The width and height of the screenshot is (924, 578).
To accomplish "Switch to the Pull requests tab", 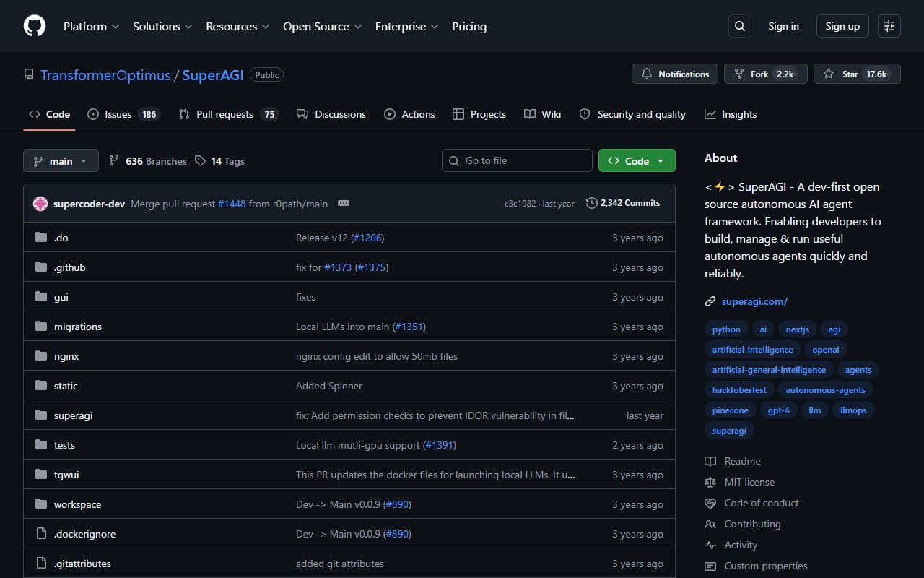I will coord(228,114).
